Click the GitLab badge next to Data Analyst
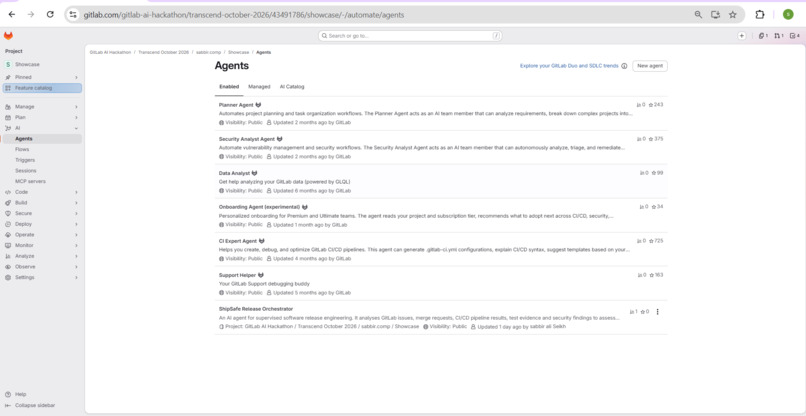Image resolution: width=806 pixels, height=416 pixels. [254, 173]
